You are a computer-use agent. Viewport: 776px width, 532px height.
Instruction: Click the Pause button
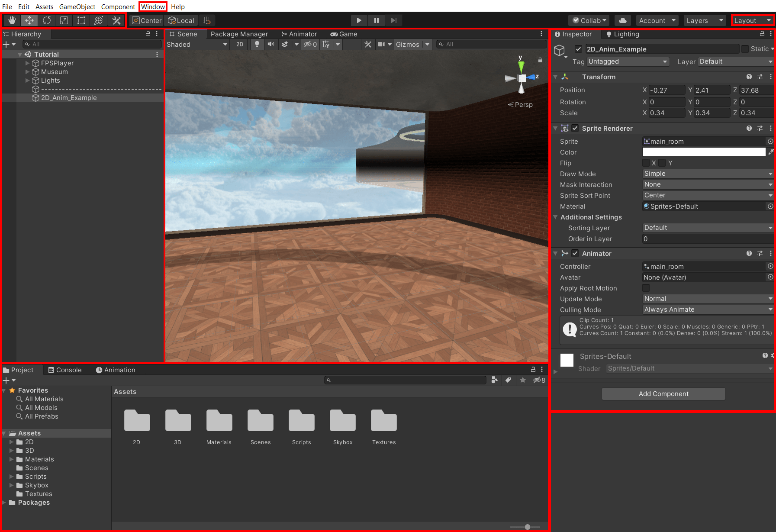pyautogui.click(x=376, y=20)
